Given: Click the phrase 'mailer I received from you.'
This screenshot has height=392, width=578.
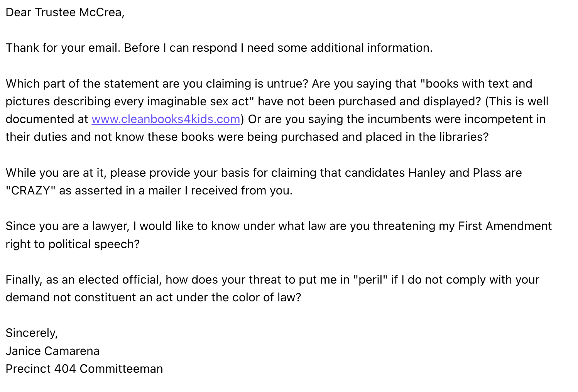Looking at the screenshot, I should pyautogui.click(x=220, y=191).
